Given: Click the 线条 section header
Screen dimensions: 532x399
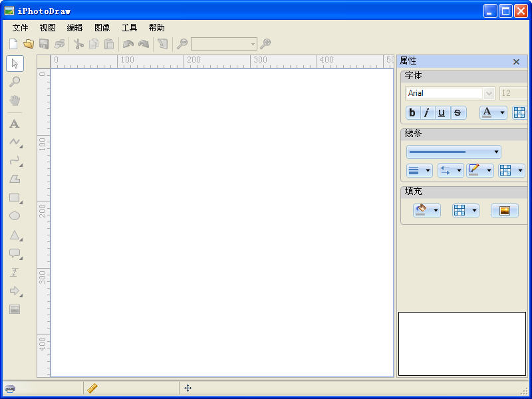Looking at the screenshot, I should pos(464,134).
